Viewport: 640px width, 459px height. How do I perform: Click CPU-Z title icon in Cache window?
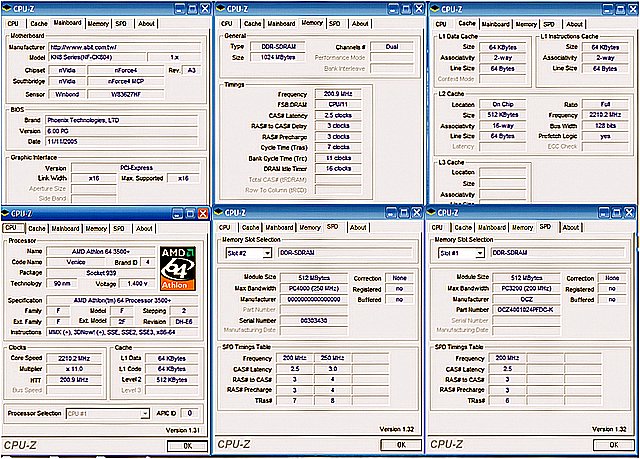[435, 9]
